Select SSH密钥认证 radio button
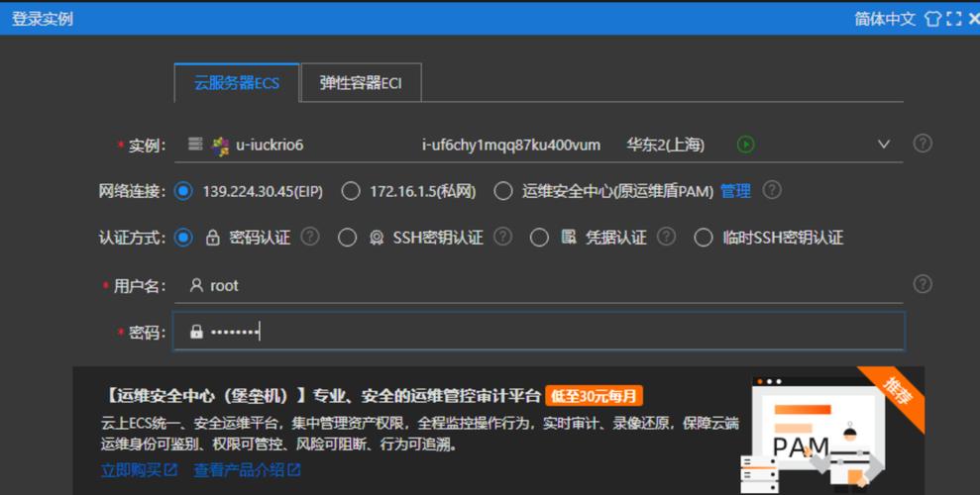This screenshot has height=495, width=980. coord(347,238)
